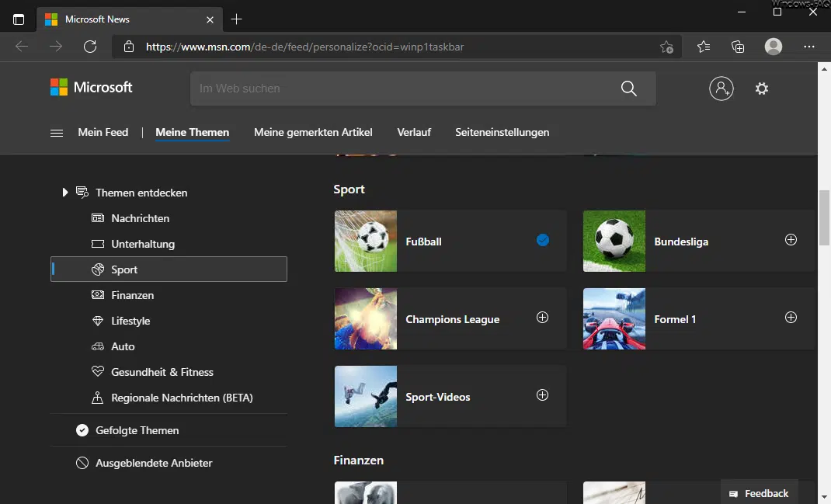The height and width of the screenshot is (504, 831).
Task: Reload the page with the refresh icon
Action: tap(90, 47)
